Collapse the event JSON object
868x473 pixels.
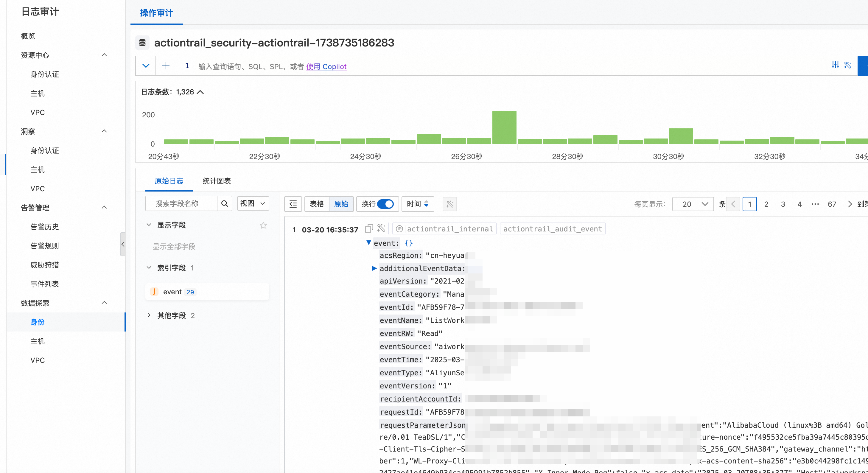tap(369, 242)
